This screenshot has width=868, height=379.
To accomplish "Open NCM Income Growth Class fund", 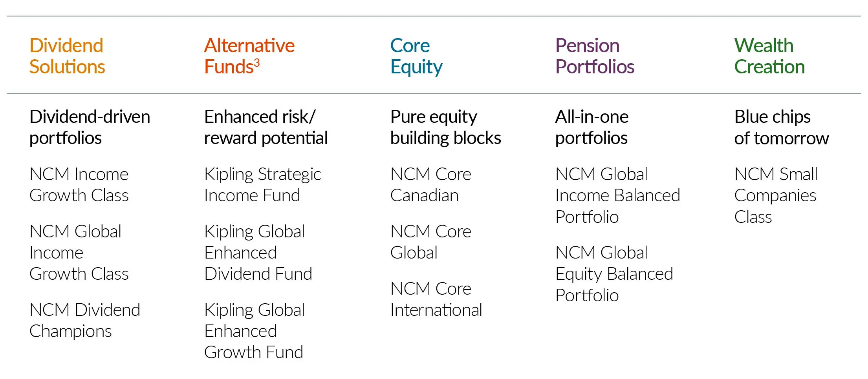I will pyautogui.click(x=79, y=185).
